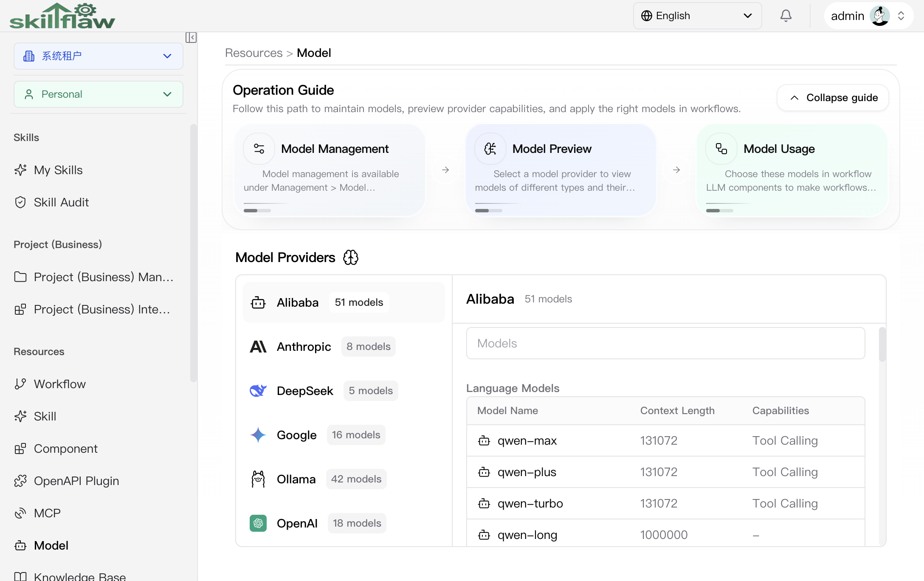Click the OpenAPI Plugin puzzle icon

(20, 481)
